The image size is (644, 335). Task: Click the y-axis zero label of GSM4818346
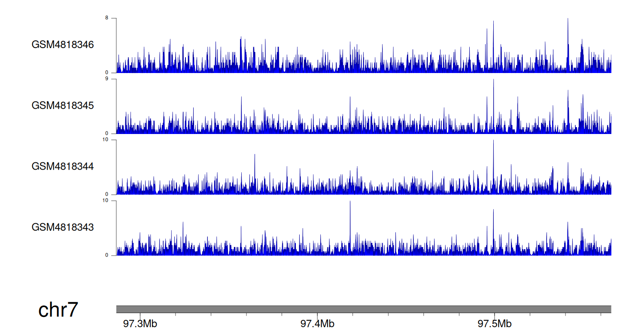[113, 73]
